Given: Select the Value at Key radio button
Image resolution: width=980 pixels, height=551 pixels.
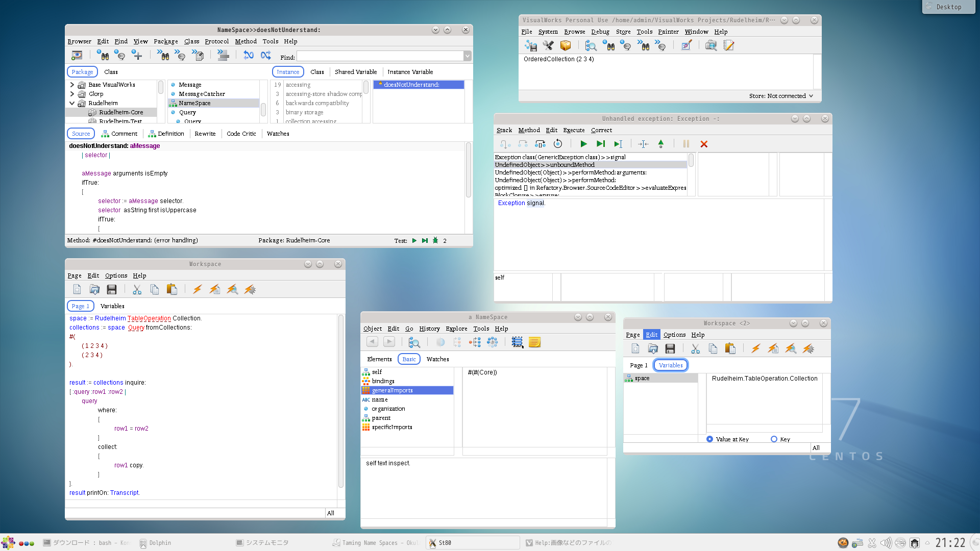Looking at the screenshot, I should pos(709,439).
